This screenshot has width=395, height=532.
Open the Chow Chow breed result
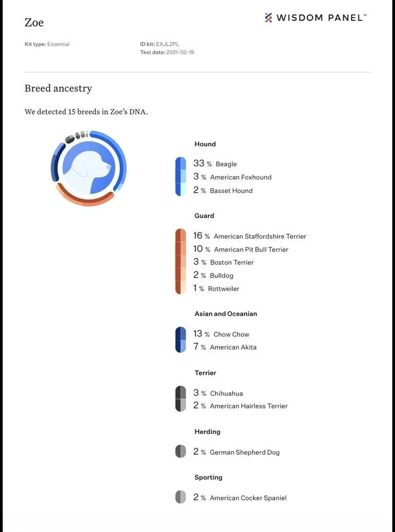(x=231, y=334)
